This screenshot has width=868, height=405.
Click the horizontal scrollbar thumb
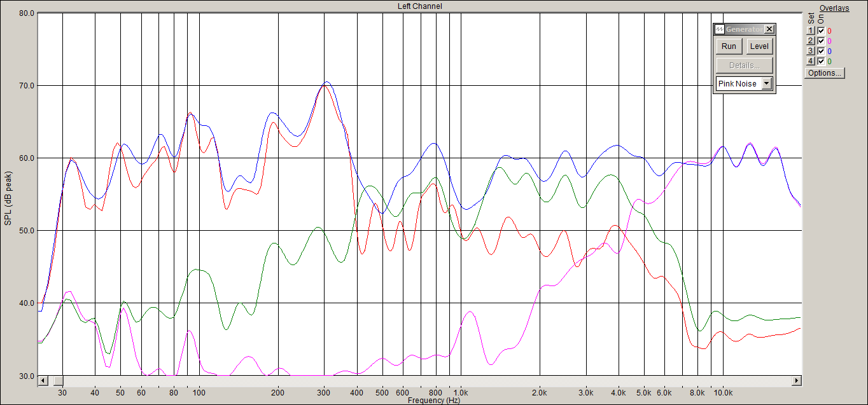(x=58, y=381)
